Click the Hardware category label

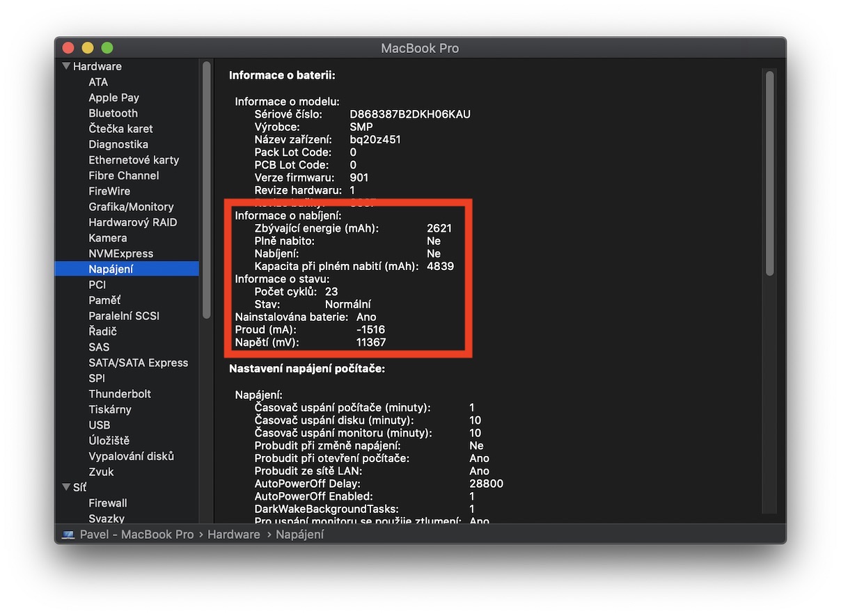97,67
